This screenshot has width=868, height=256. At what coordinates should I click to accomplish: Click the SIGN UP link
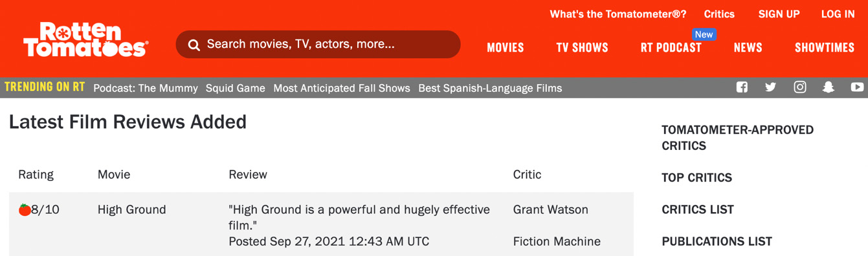[x=779, y=14]
